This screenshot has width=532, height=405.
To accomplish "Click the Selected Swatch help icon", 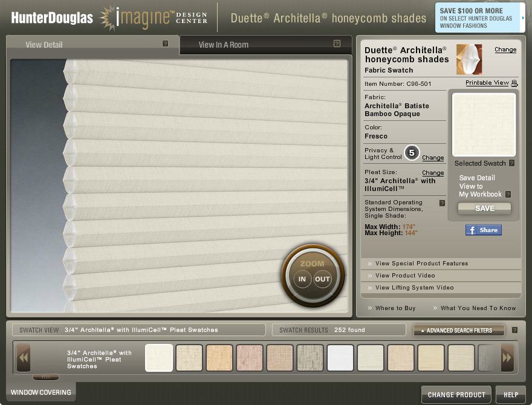I will coord(511,163).
